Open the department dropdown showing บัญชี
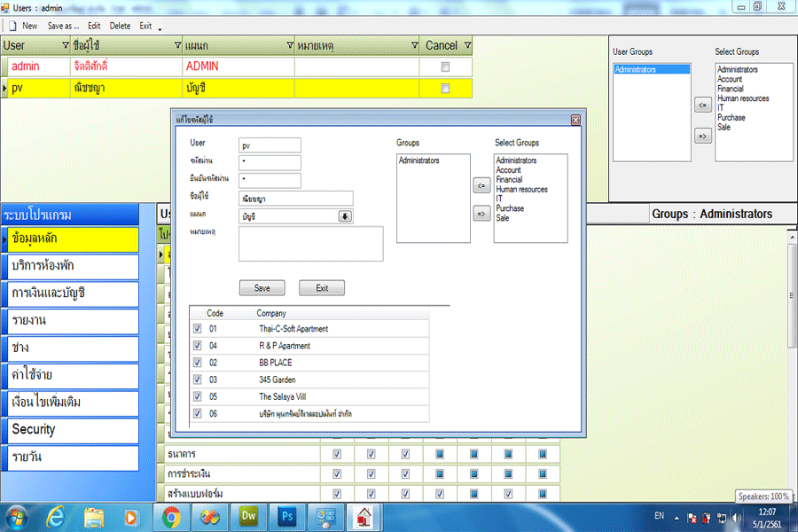This screenshot has width=798, height=532. tap(345, 216)
